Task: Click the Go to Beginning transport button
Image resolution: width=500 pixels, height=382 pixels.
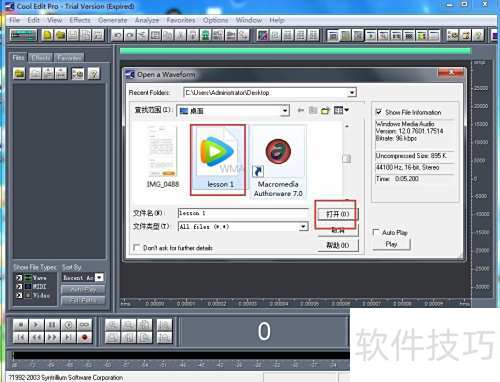Action: pyautogui.click(x=21, y=338)
